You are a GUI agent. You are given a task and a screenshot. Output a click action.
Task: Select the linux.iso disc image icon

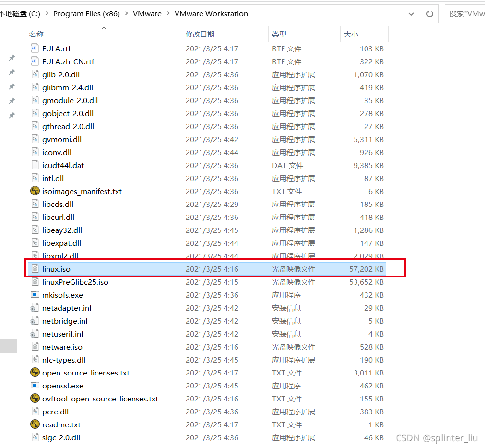[x=35, y=269]
